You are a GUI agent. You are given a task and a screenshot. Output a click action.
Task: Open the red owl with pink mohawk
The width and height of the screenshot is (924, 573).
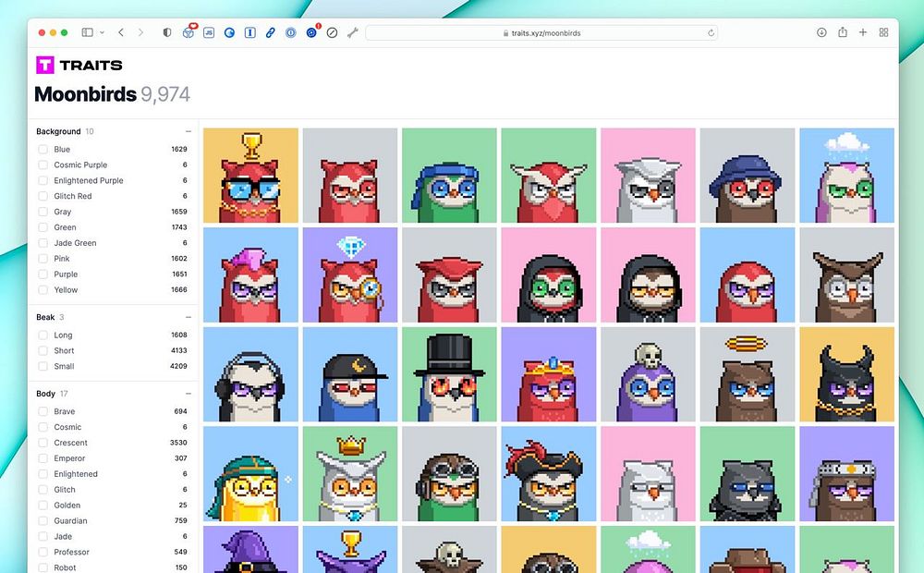(250, 274)
